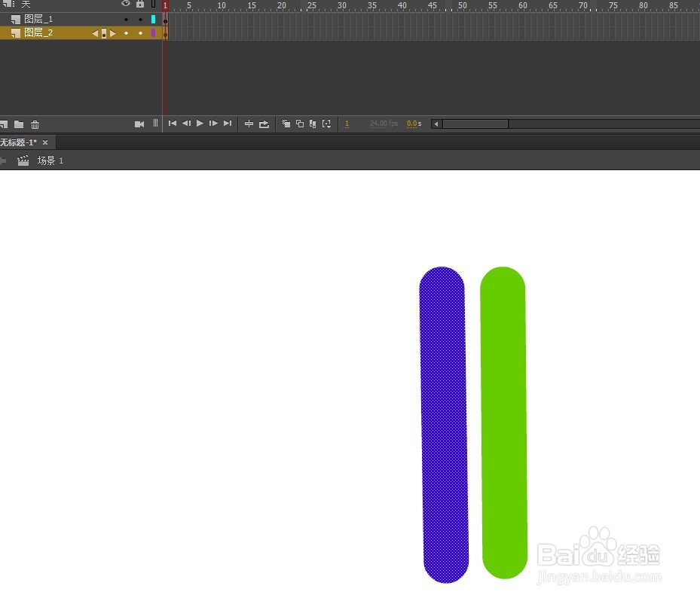Click edit multiple frames icon
This screenshot has width=700, height=601.
click(x=313, y=124)
